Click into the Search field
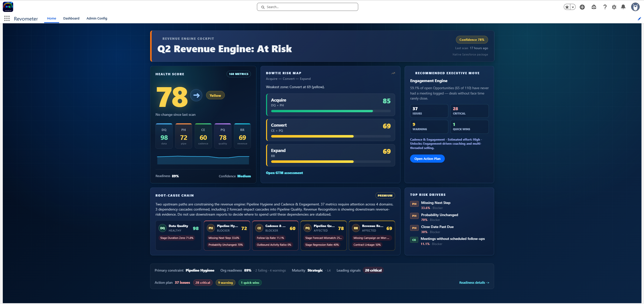Viewport: 644px width, 304px height. click(307, 7)
